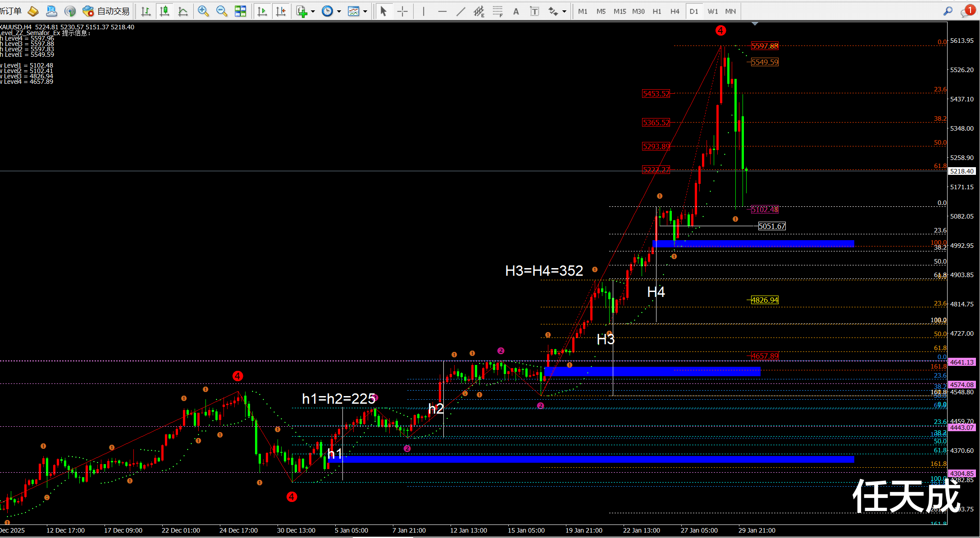Switch to the W1 timeframe
Screen dimensions: 980x538
(x=712, y=11)
